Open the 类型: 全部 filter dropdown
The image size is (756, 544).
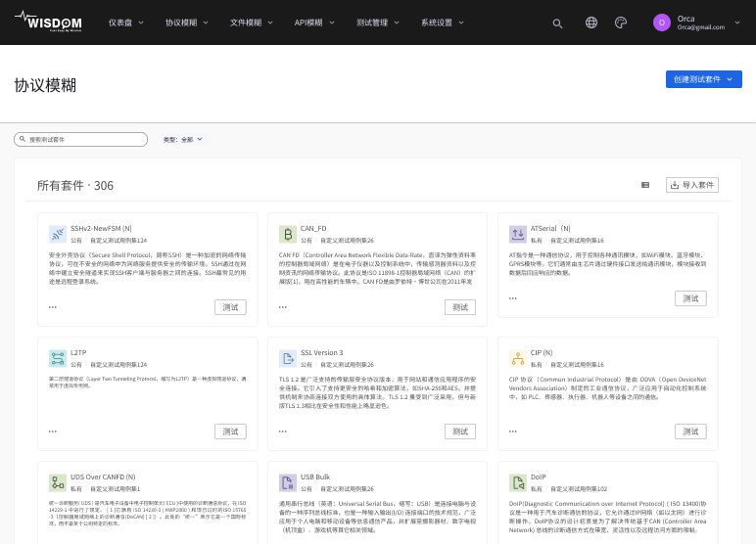point(182,139)
